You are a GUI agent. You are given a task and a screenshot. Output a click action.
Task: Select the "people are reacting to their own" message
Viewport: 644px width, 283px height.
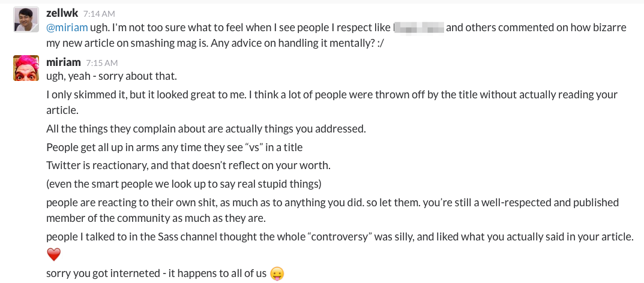click(x=332, y=203)
